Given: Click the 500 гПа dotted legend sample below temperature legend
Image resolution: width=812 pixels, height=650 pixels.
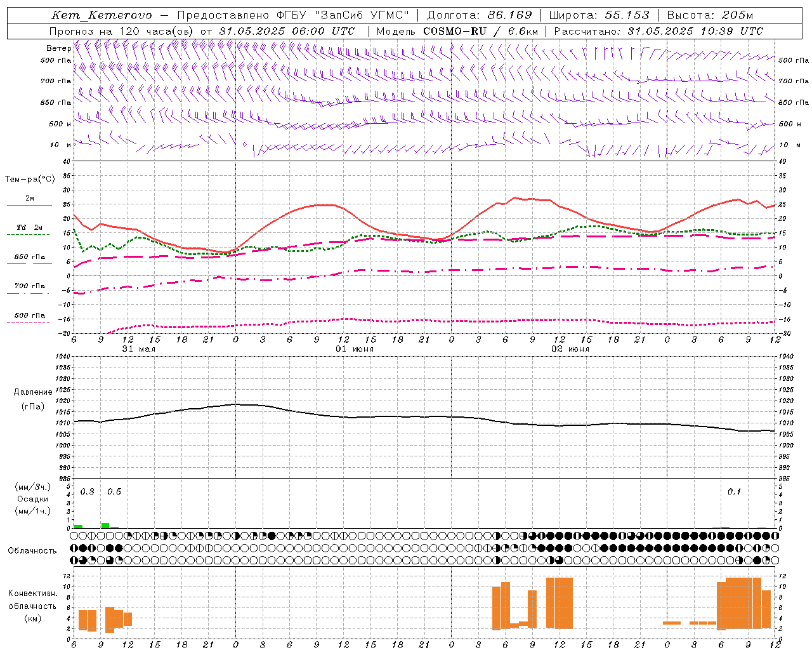Looking at the screenshot, I should pyautogui.click(x=29, y=322).
